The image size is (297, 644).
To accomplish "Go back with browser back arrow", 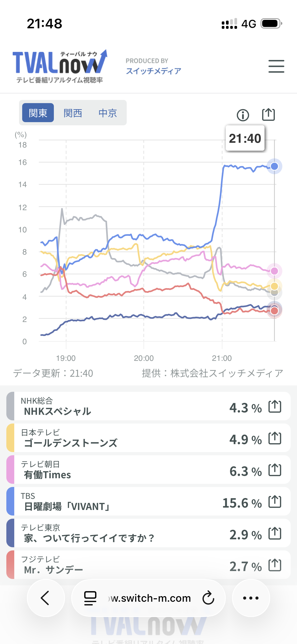I will [46, 598].
